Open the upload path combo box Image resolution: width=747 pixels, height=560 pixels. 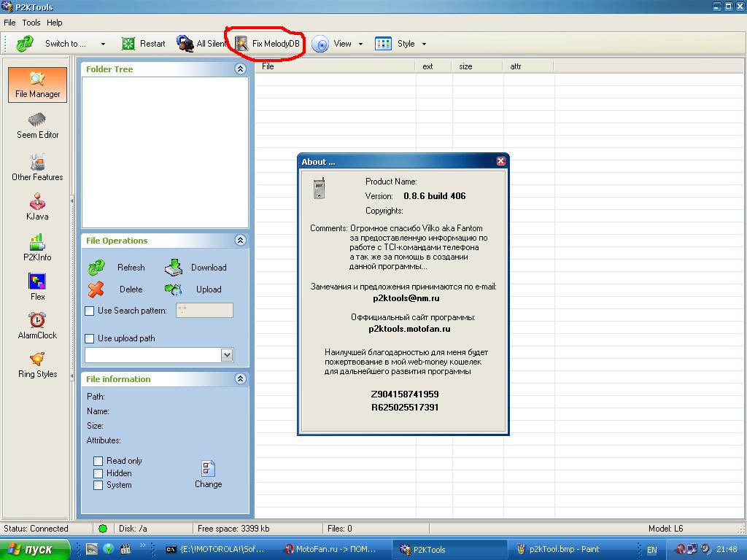coord(159,355)
